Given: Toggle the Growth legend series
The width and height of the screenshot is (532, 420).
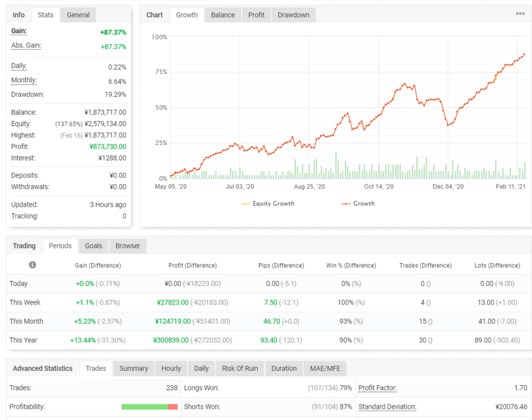Looking at the screenshot, I should pos(358,203).
